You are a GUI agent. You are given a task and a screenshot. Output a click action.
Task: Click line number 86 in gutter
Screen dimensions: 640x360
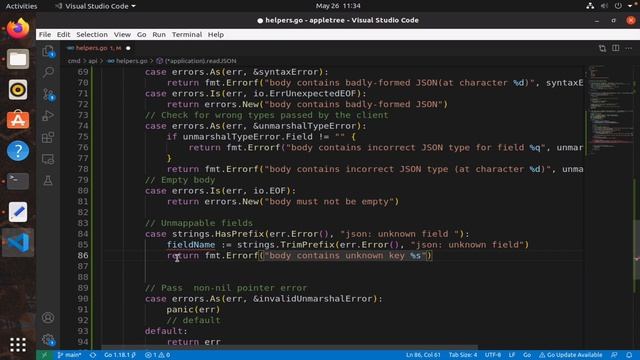83,256
